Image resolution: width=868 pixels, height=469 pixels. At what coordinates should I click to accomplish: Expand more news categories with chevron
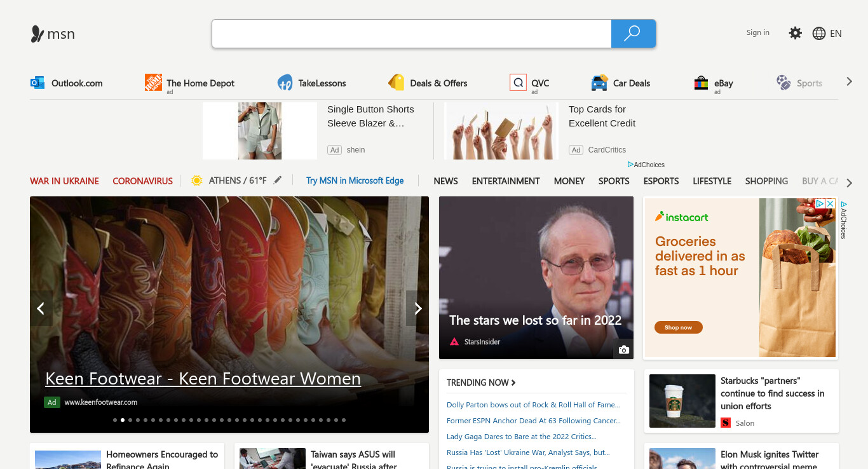(849, 183)
